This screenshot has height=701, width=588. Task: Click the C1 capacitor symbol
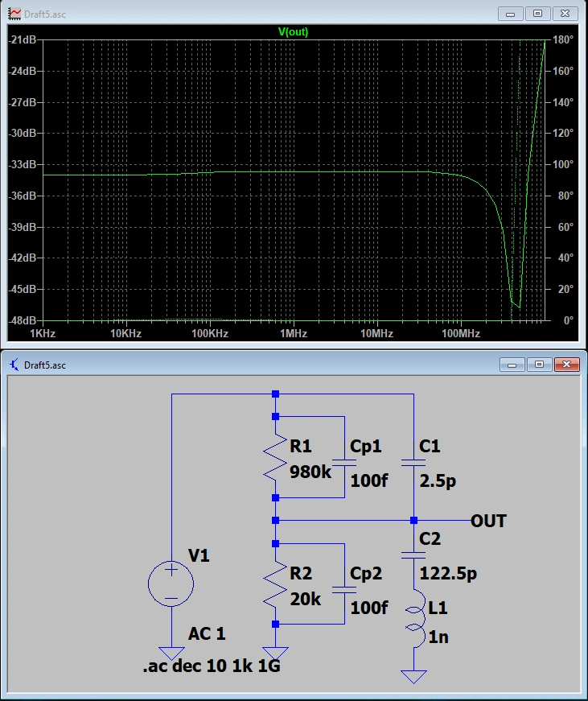[413, 464]
